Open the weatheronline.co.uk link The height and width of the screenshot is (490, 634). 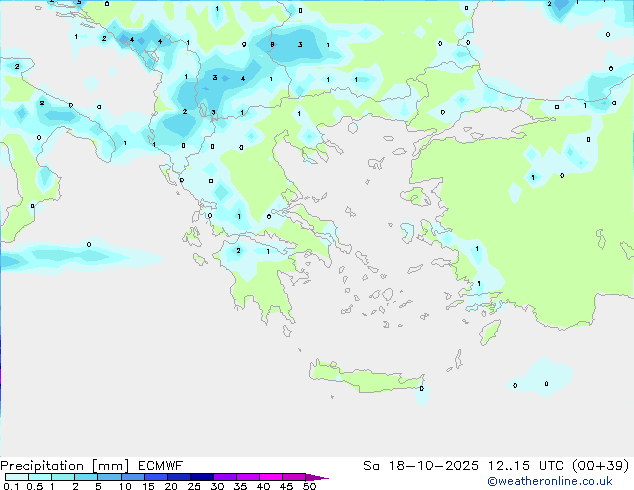point(550,481)
